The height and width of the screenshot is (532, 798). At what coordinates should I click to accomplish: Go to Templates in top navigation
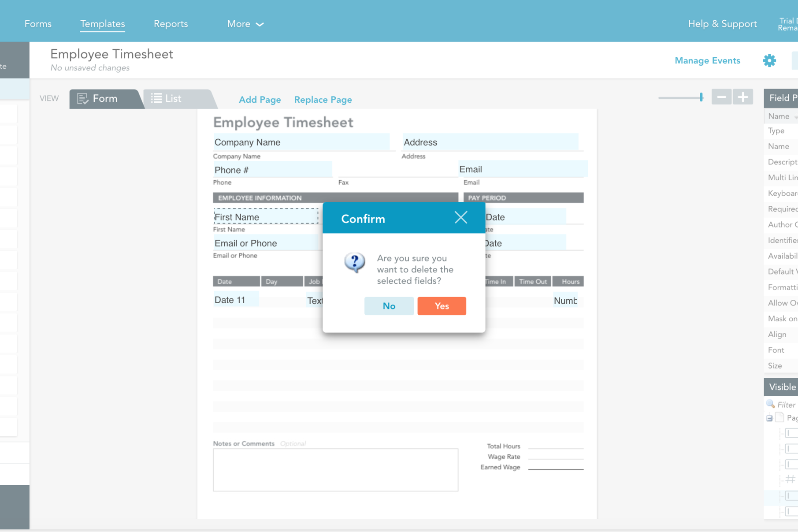click(102, 24)
